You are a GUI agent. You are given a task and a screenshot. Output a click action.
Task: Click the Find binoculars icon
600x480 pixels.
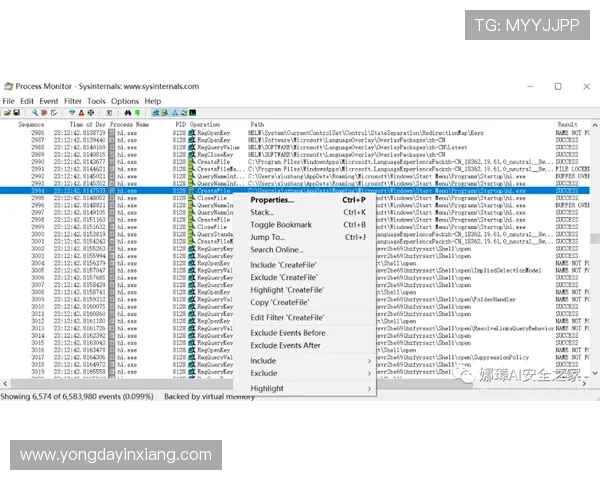coord(128,113)
